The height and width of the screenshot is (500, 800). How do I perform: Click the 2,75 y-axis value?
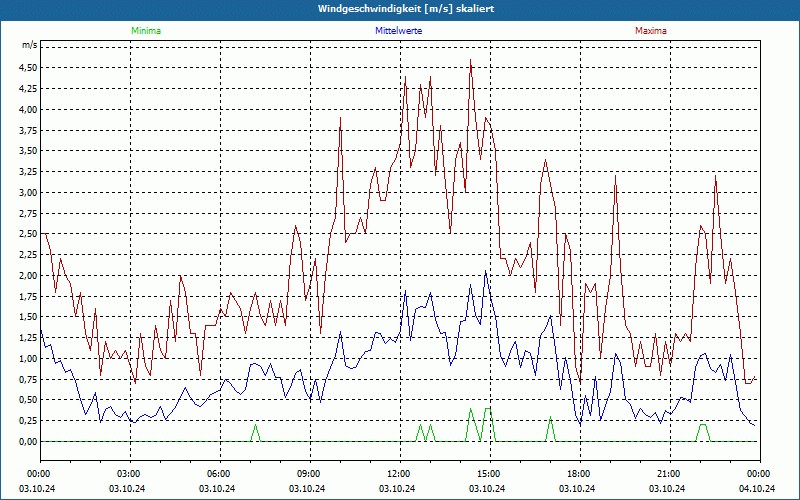[29, 214]
